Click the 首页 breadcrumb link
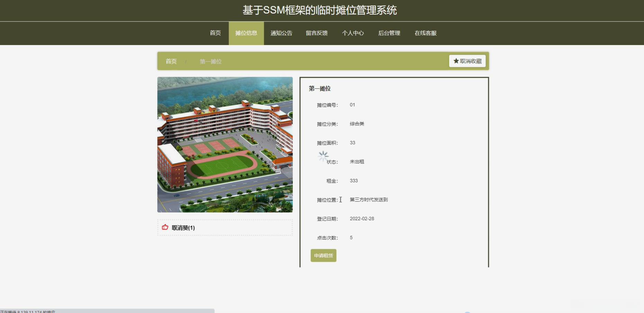The width and height of the screenshot is (644, 313). 171,61
